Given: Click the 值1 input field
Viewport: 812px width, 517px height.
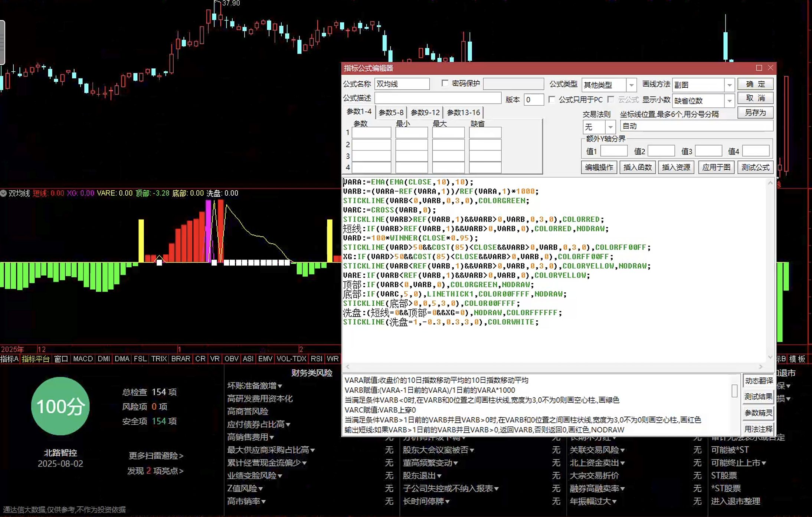Looking at the screenshot, I should 614,151.
